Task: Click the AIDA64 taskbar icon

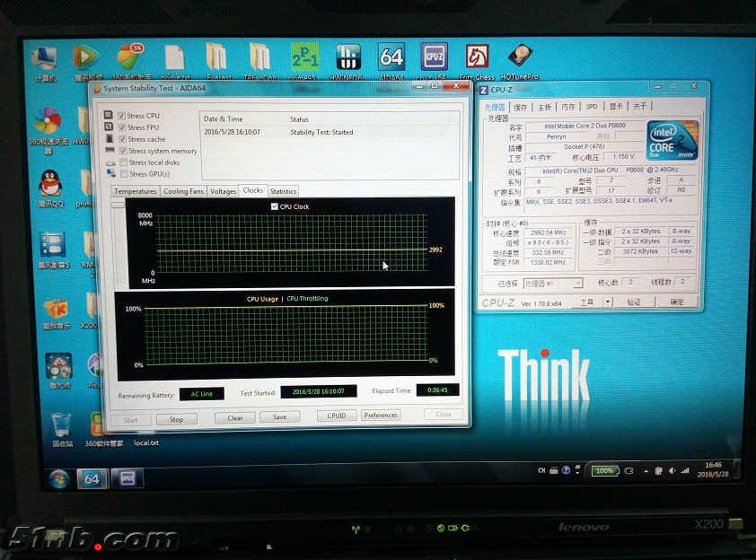Action: pyautogui.click(x=92, y=478)
